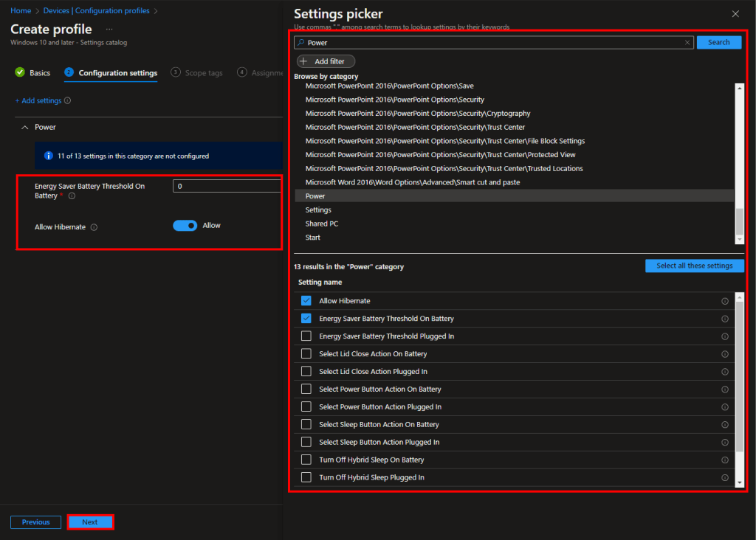Open info for Turn Off Hybrid Sleep Plugged In
The image size is (756, 540).
[x=724, y=477]
